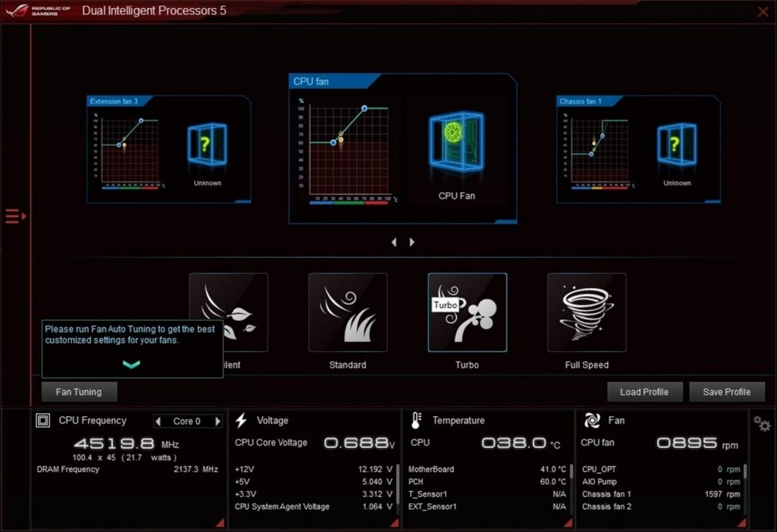
Task: Click the Save Profile button
Action: point(727,392)
